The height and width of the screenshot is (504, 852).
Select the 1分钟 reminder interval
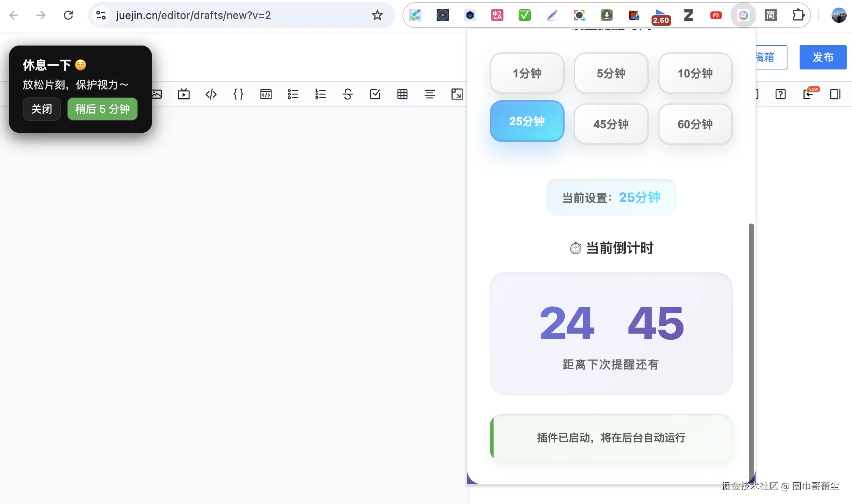pos(527,73)
